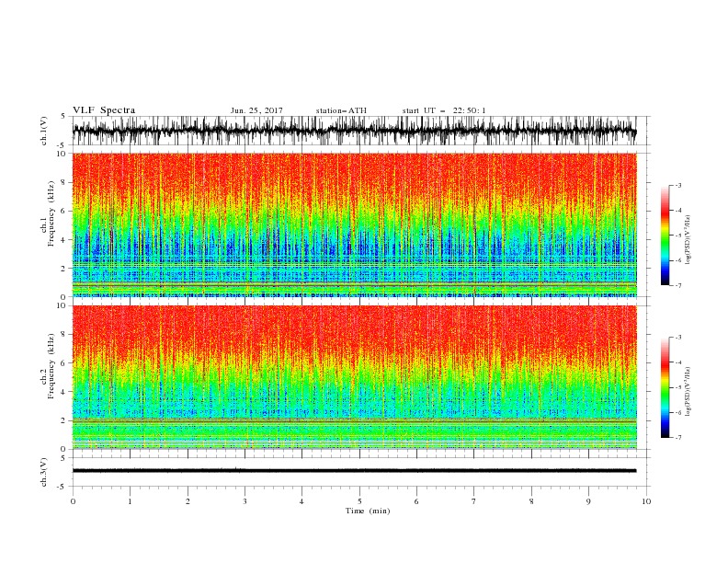Click the ch.2 spectrogram "2" kHz tick label
Image resolution: width=728 pixels, height=563 pixels.
point(63,420)
